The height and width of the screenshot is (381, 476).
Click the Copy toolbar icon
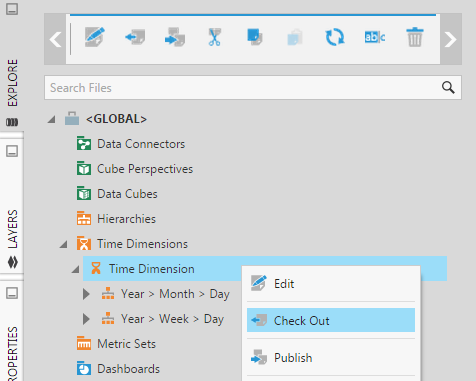click(255, 37)
